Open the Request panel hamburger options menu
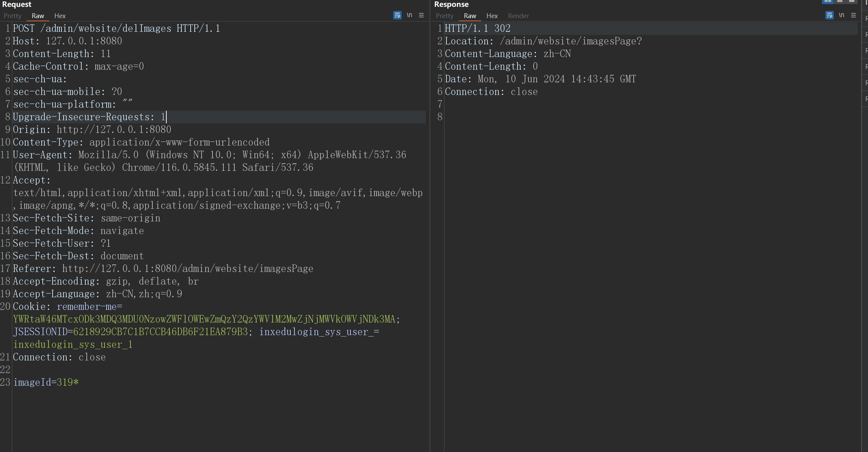 point(421,15)
